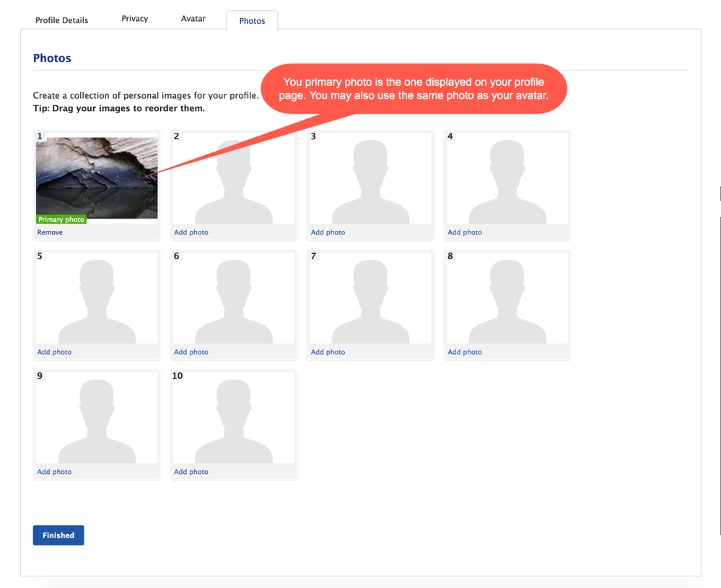The height and width of the screenshot is (588, 721).
Task: Add a photo to slot 5
Action: (x=53, y=351)
